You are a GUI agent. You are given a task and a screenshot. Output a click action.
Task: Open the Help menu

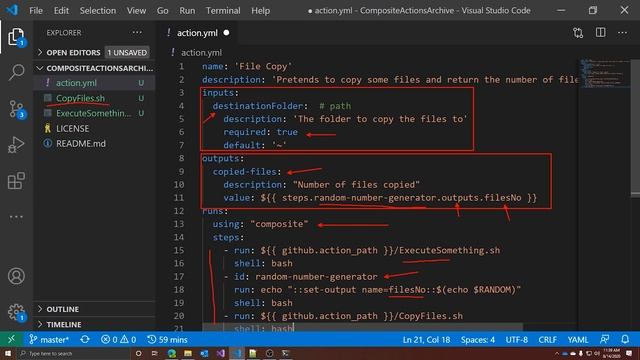(x=260, y=11)
